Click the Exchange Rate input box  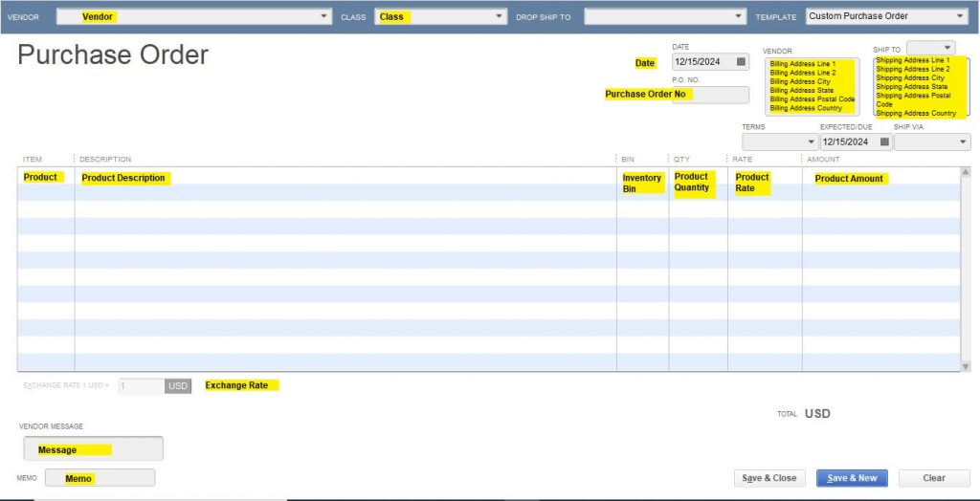tap(142, 386)
